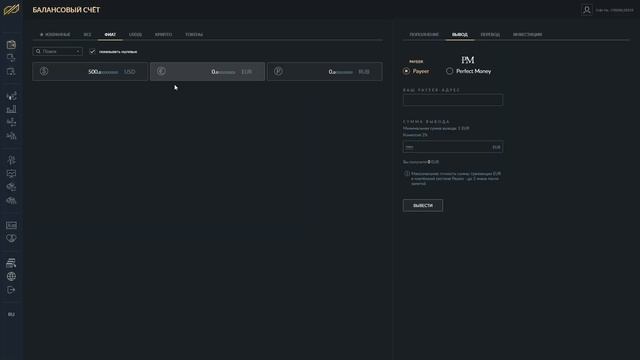Viewport: 640px width, 360px height.
Task: Click the PM logo above Perfect Money
Action: tap(468, 60)
